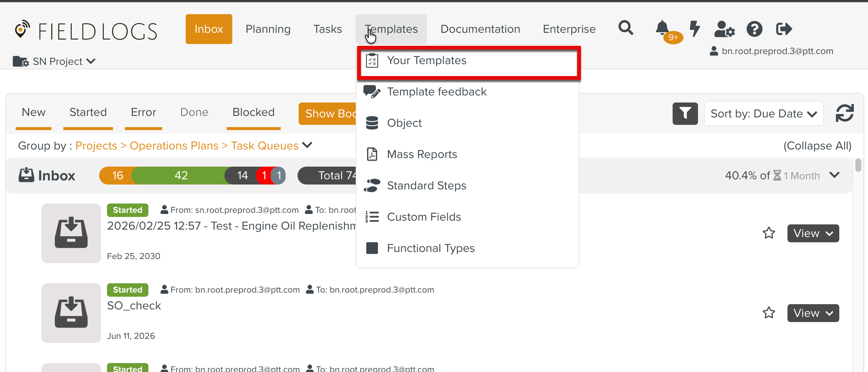
Task: Click the Standard Steps footprints icon
Action: point(372,186)
